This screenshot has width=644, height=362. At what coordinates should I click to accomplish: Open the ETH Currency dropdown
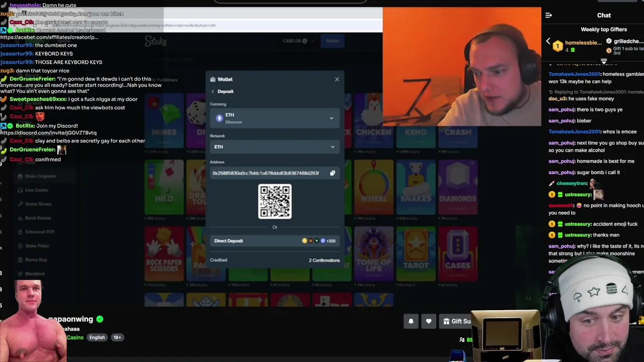tap(275, 118)
